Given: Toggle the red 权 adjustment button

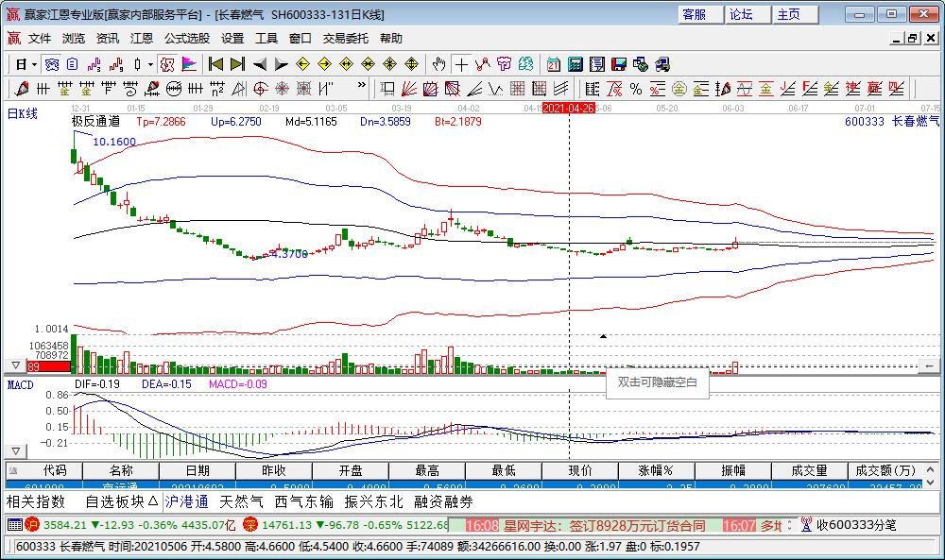Looking at the screenshot, I should (x=167, y=64).
